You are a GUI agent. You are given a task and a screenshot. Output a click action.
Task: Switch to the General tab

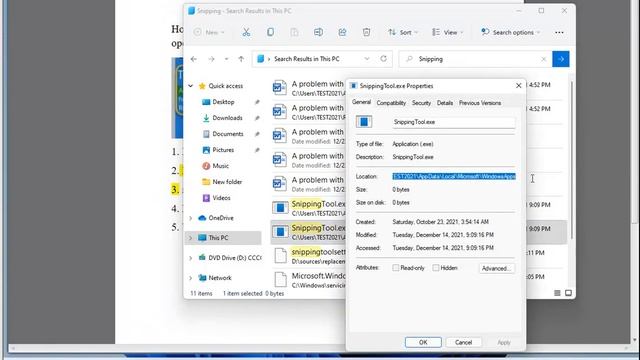[361, 102]
